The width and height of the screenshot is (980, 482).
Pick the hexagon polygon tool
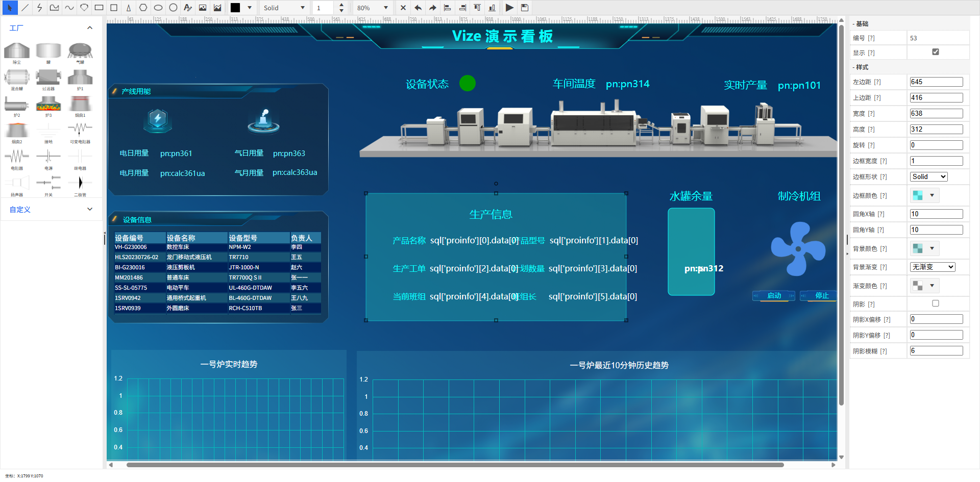point(143,8)
